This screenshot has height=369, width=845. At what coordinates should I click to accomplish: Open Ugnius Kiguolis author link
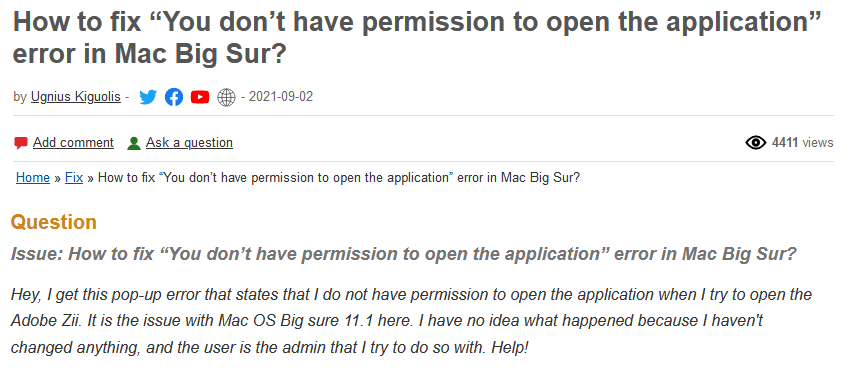(x=75, y=97)
